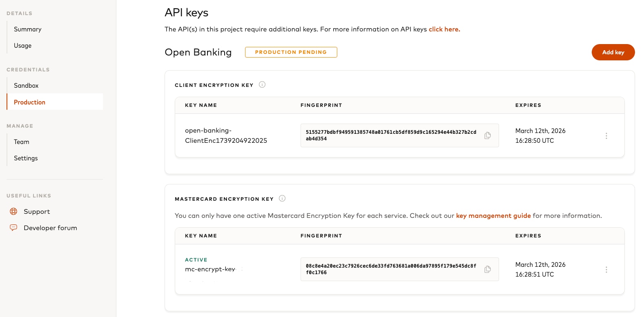Click info icon beside Mastercard Encryption Key

point(282,198)
